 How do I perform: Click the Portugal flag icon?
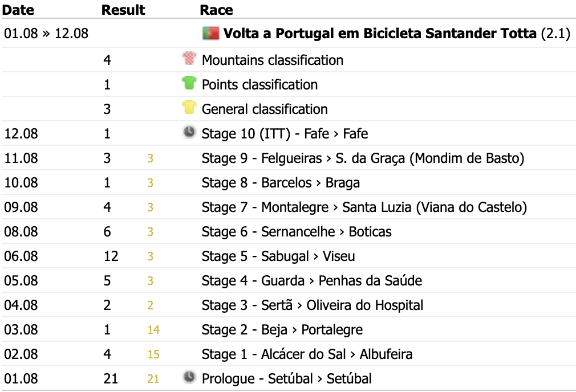coord(211,34)
